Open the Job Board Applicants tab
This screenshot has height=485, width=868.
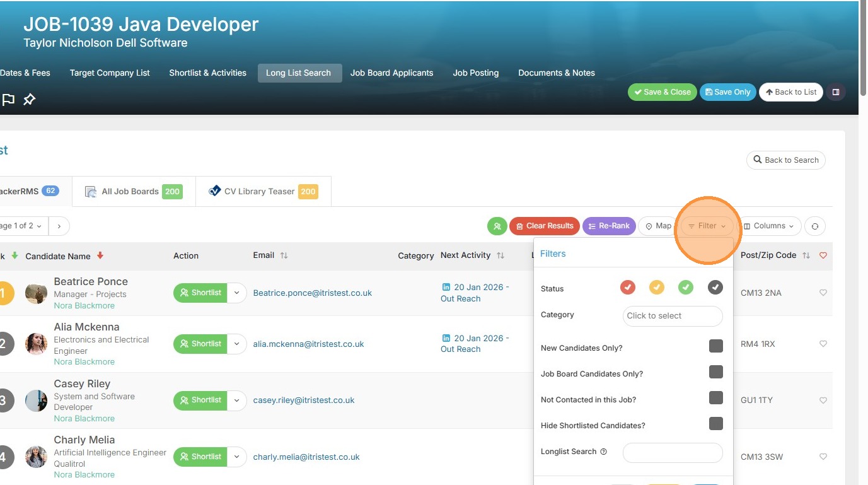tap(392, 73)
